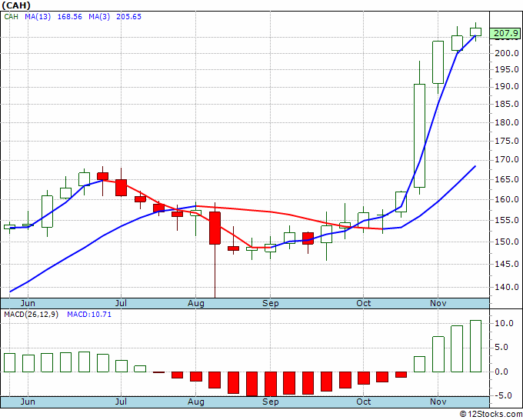Click the 170.0 price axis label
Image resolution: width=523 pixels, height=420 pixels.
tap(506, 160)
